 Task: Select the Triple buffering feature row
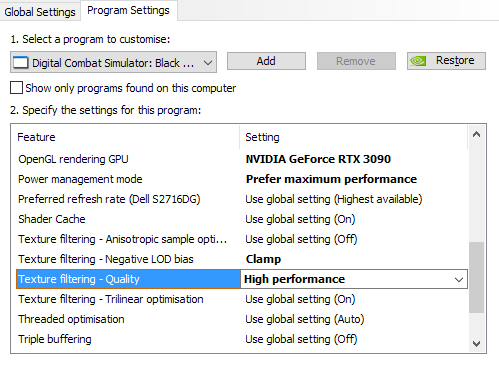242,339
